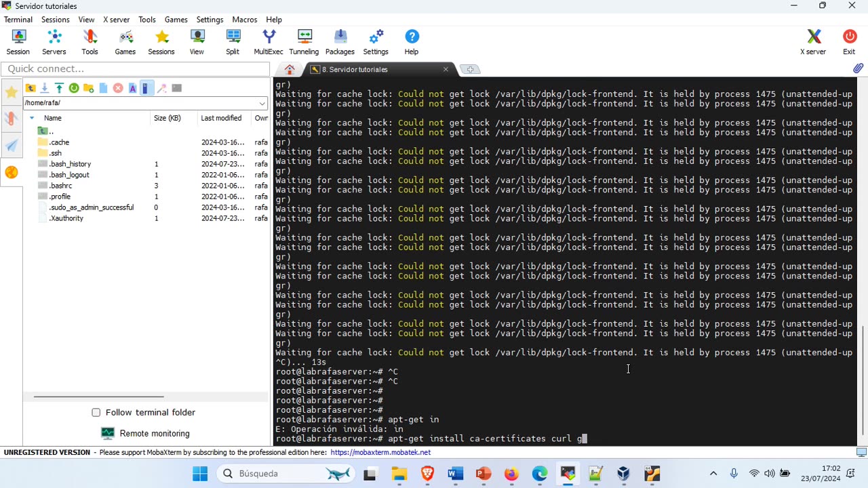Collapse the Name column tree arrow

point(31,118)
